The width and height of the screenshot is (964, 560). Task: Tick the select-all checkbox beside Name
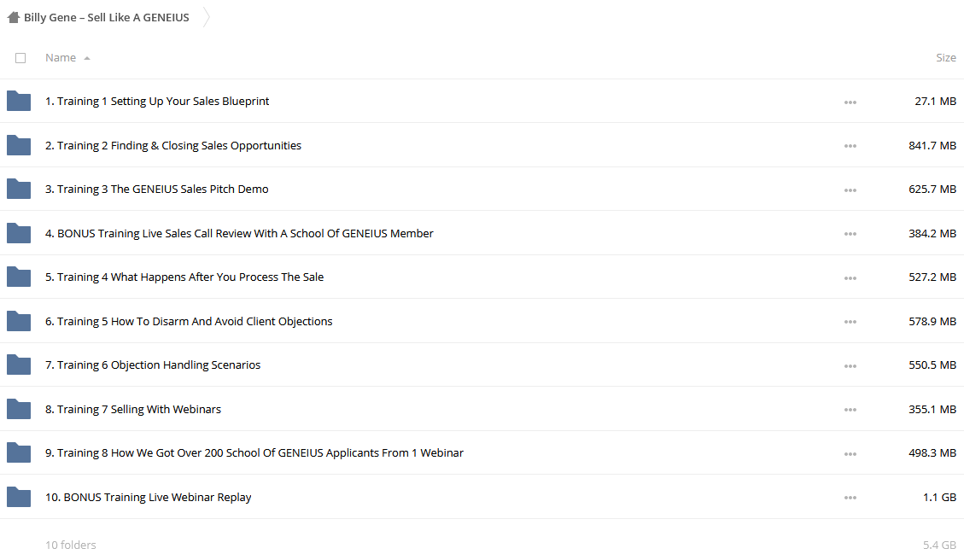coord(20,58)
